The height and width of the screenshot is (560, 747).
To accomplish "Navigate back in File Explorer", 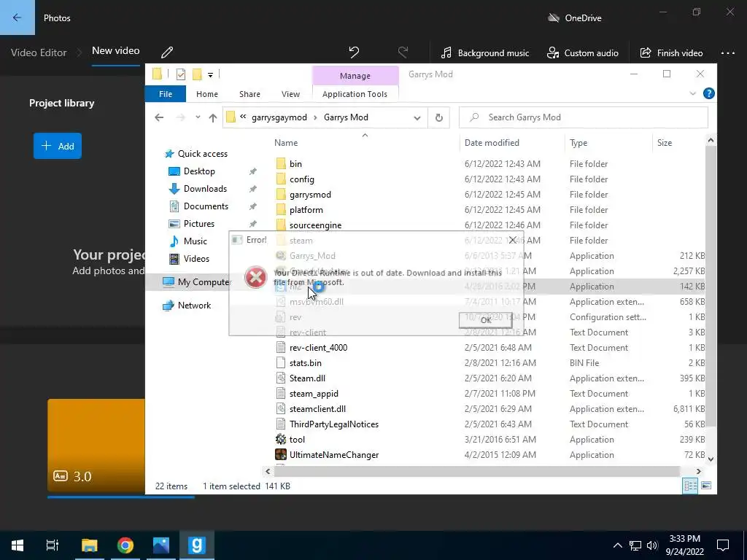I will coord(159,117).
